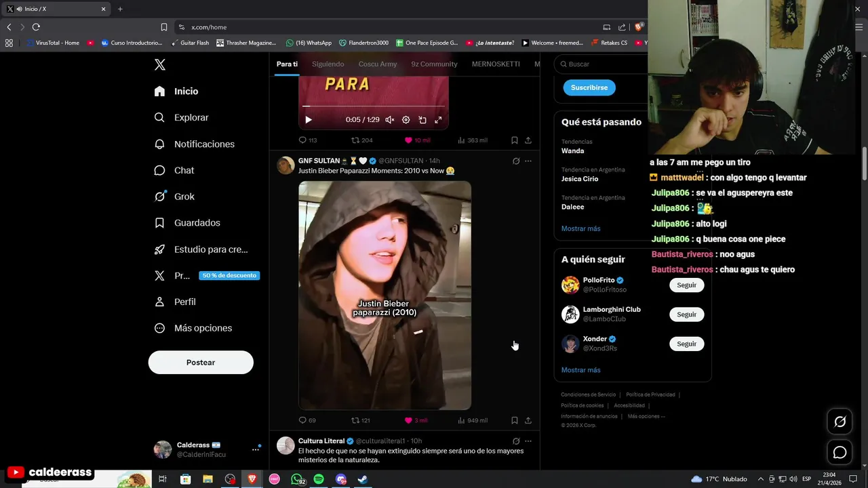This screenshot has width=868, height=488.
Task: Share the post with 363 mil views
Action: pos(528,140)
